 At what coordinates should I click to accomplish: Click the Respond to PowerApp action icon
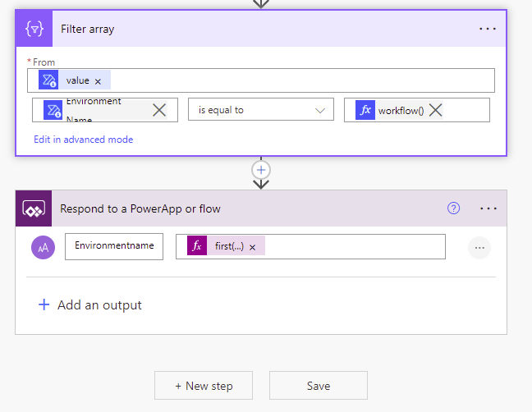tap(34, 208)
